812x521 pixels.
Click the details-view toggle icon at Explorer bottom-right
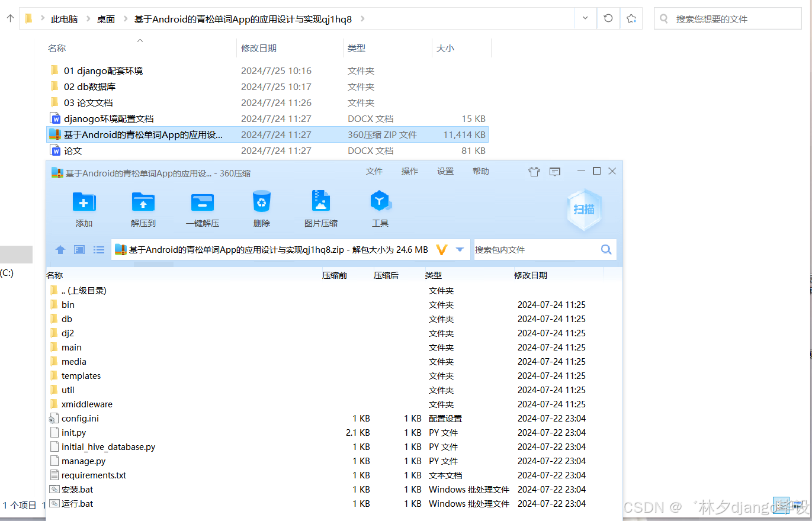[781, 504]
